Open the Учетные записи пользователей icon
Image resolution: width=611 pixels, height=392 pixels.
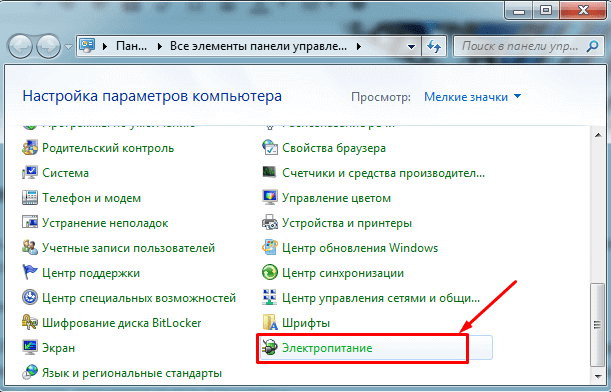coord(30,248)
